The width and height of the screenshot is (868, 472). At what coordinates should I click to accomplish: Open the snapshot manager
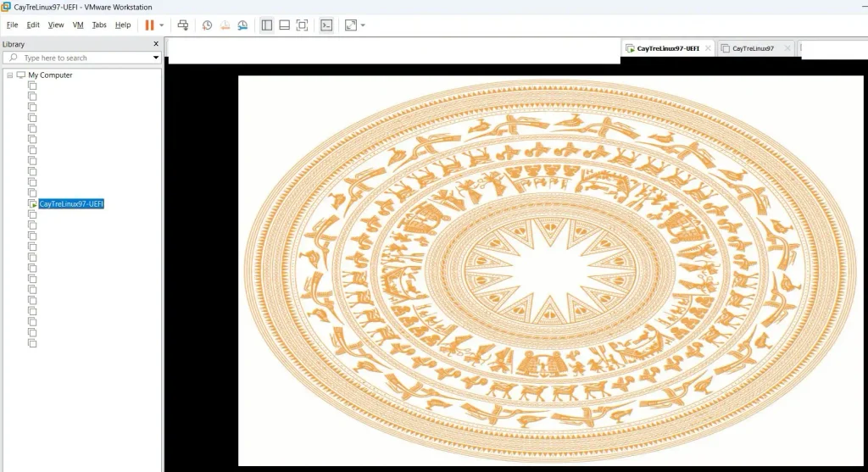coord(242,25)
